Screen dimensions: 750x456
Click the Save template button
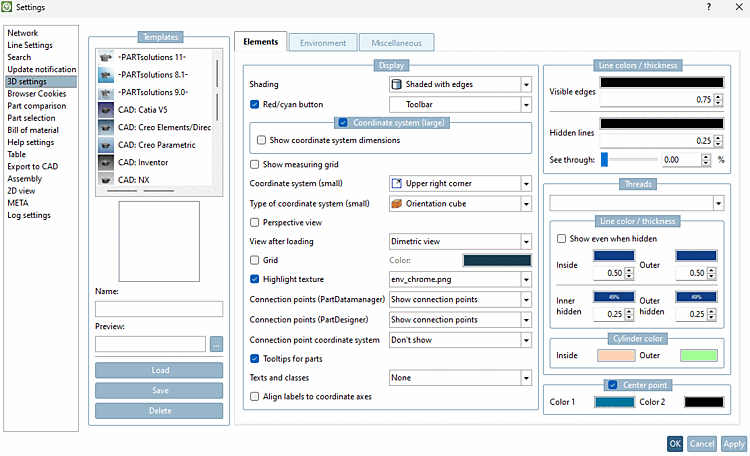coord(159,390)
